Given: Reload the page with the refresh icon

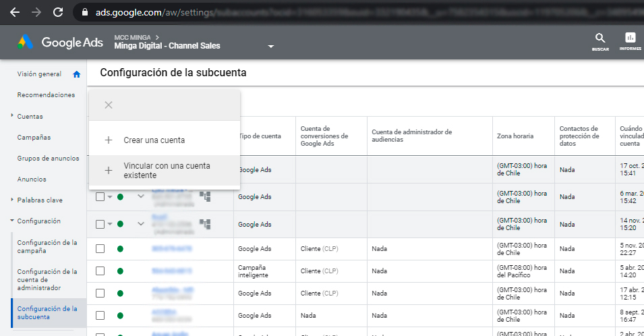Looking at the screenshot, I should 58,12.
